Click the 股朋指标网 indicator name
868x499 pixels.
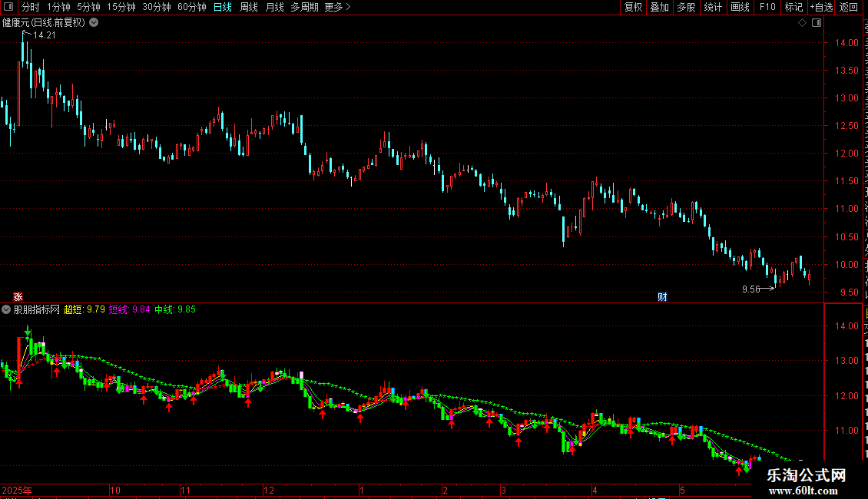click(37, 309)
